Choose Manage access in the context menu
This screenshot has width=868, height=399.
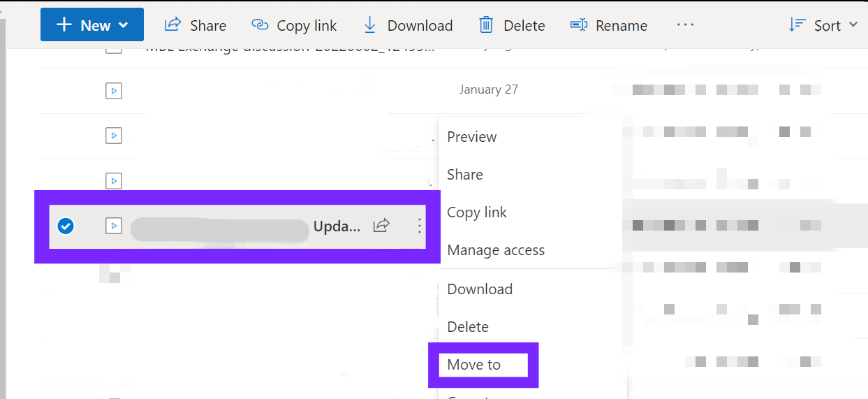coord(496,250)
